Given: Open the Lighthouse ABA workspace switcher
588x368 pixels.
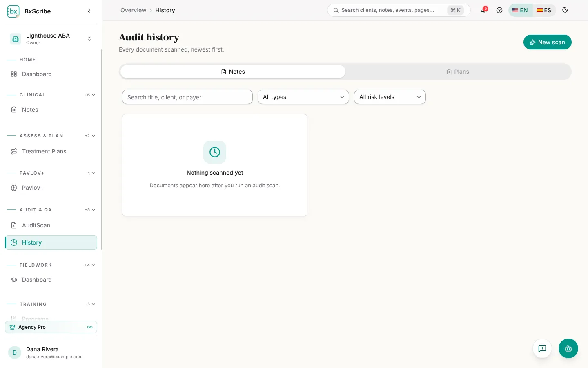Looking at the screenshot, I should [x=51, y=39].
